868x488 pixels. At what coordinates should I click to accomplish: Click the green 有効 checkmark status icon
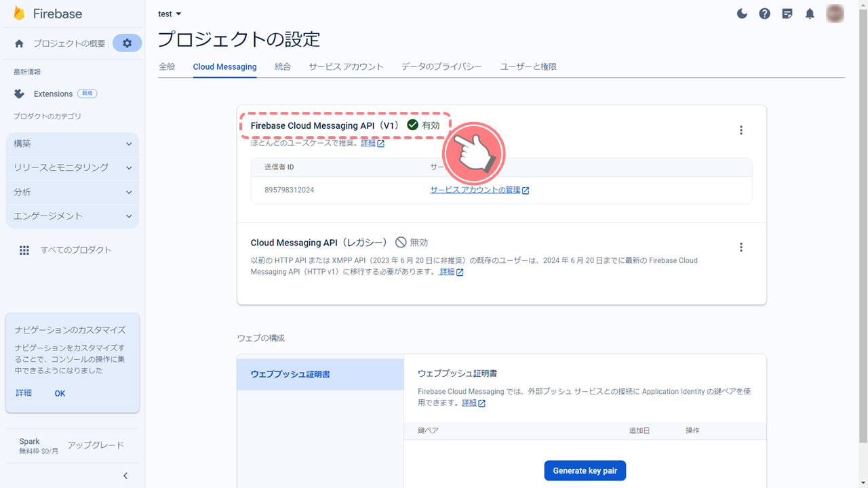[x=412, y=125]
